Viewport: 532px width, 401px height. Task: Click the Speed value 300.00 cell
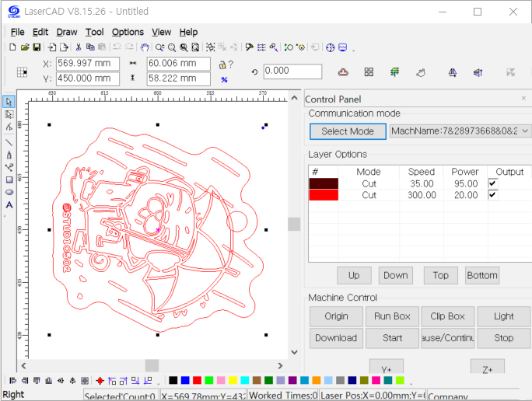[422, 195]
